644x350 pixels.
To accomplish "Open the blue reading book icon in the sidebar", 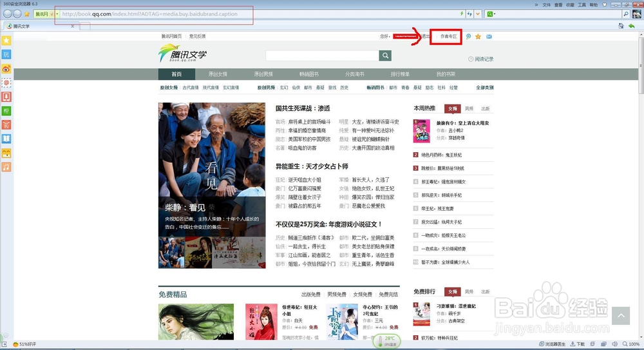I will (x=6, y=139).
